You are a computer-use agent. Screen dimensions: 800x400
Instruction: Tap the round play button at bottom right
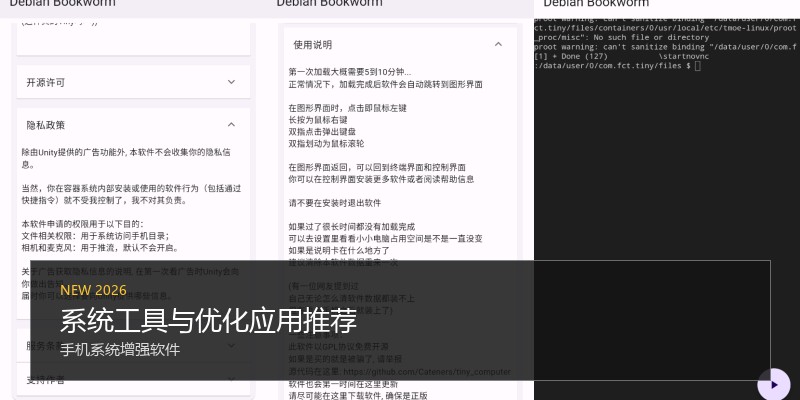pos(773,385)
